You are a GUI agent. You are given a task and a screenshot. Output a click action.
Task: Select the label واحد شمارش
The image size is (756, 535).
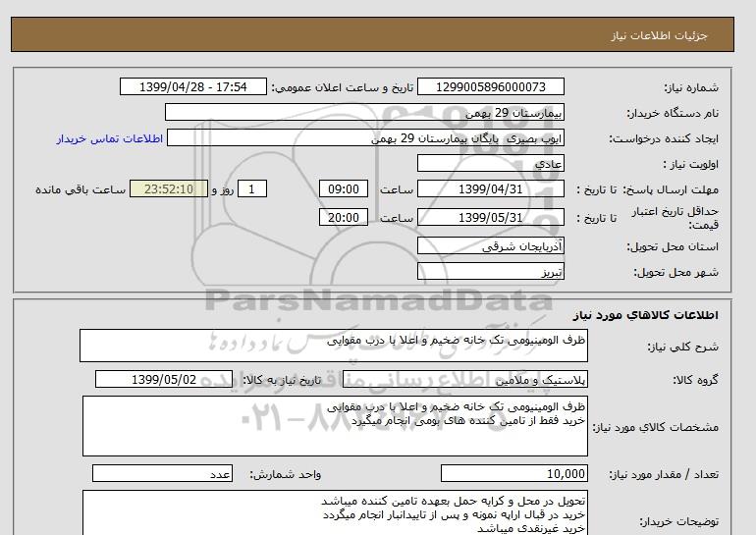pos(286,475)
